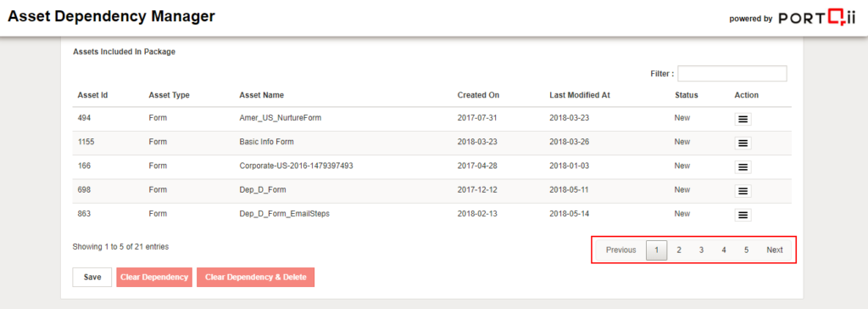
Task: Go to page 3 of entries
Action: coord(701,250)
